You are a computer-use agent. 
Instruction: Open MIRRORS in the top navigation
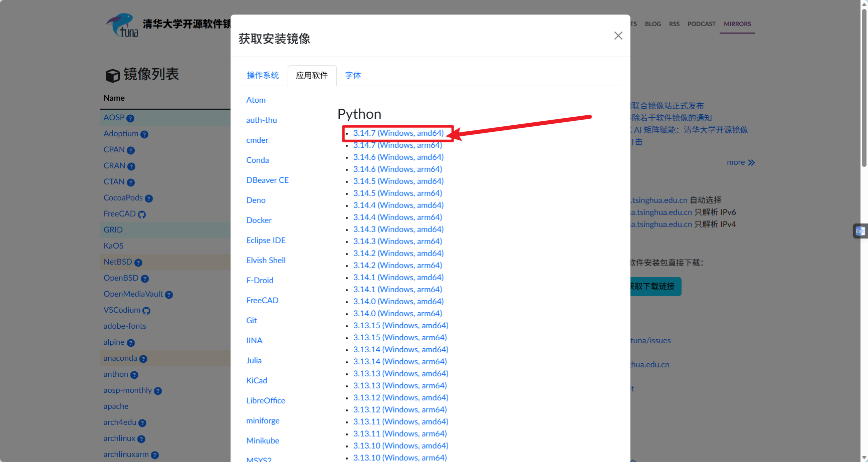pos(737,24)
